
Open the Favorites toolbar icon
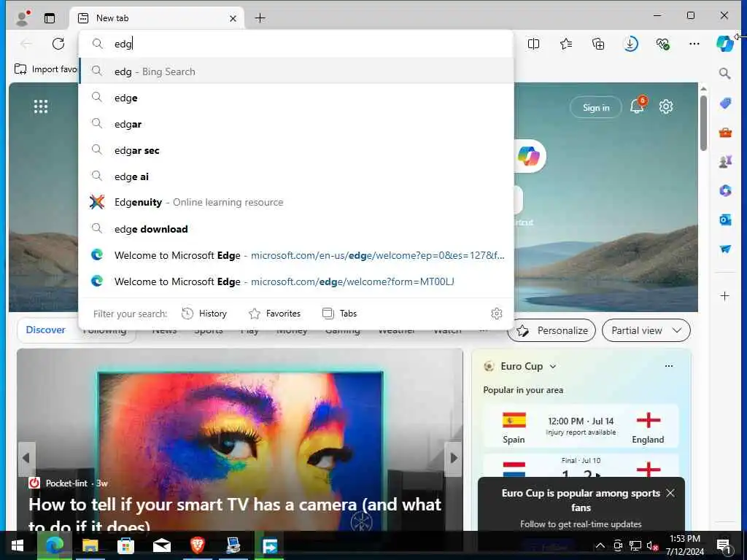(566, 44)
